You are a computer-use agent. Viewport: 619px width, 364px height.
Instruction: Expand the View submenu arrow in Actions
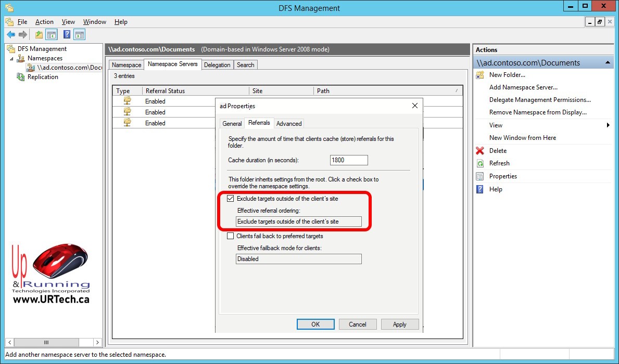[x=608, y=125]
